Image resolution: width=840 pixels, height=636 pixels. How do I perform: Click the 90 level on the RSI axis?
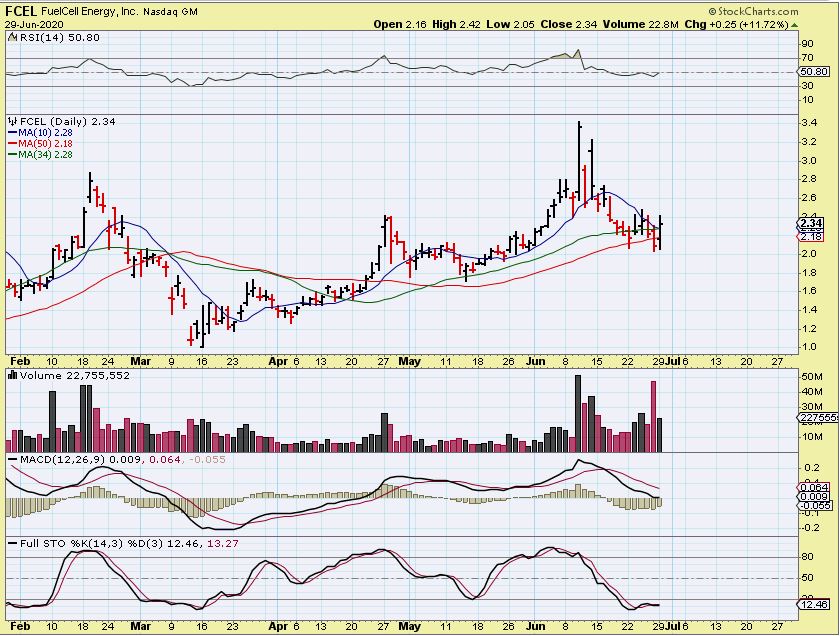point(807,44)
